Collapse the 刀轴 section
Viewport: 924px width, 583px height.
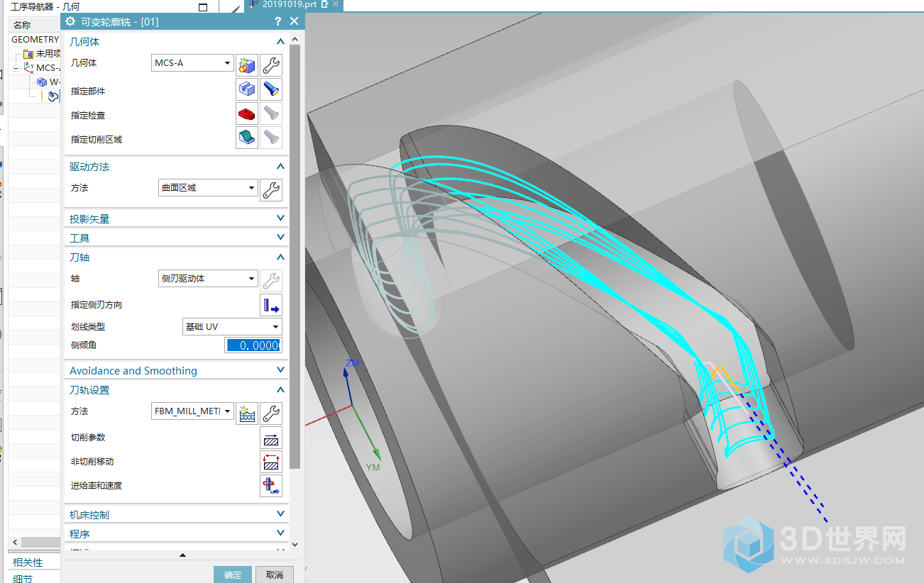click(280, 257)
